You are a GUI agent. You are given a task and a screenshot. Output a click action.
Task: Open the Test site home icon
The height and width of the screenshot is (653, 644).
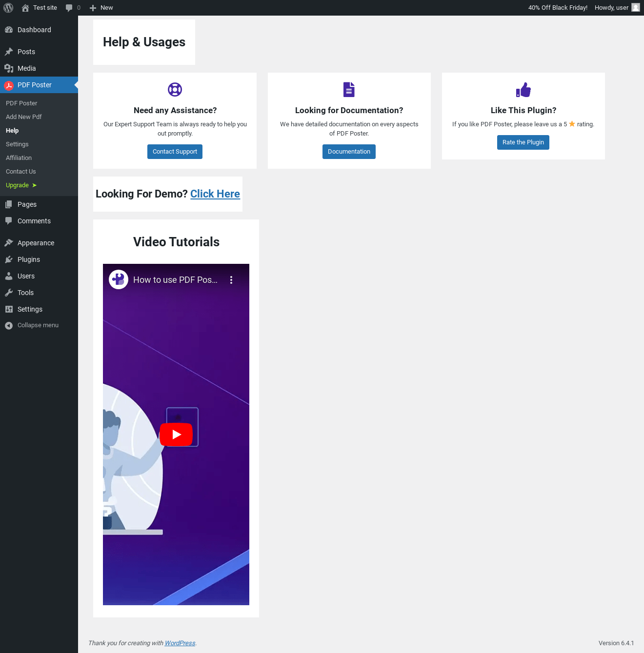(25, 8)
